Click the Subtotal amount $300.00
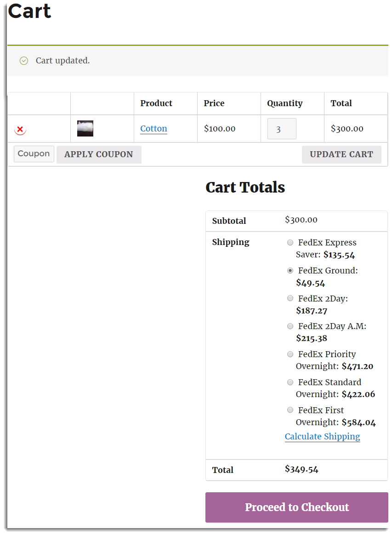 point(301,220)
